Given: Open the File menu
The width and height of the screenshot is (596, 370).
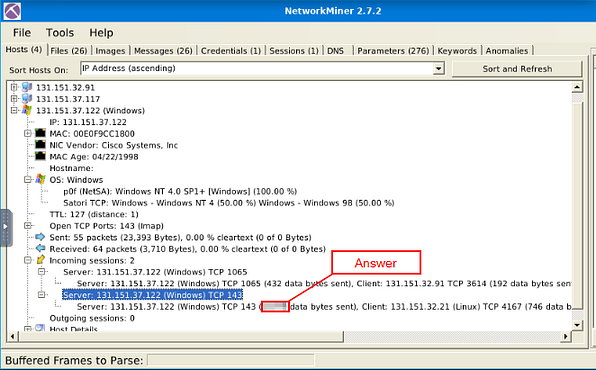Looking at the screenshot, I should tap(22, 33).
